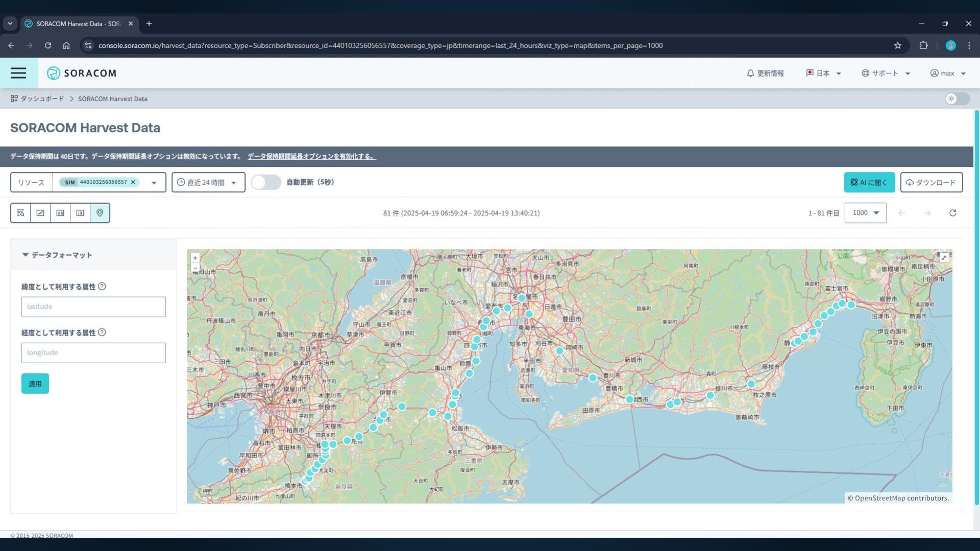This screenshot has width=980, height=551.
Task: Open the 直近 24 時間 time range dropdown
Action: click(208, 182)
